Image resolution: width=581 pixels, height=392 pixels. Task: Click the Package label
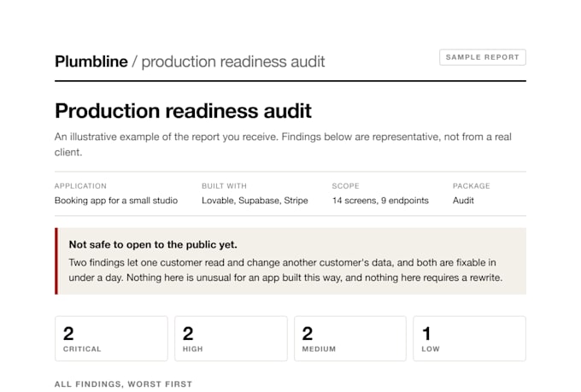click(x=472, y=186)
